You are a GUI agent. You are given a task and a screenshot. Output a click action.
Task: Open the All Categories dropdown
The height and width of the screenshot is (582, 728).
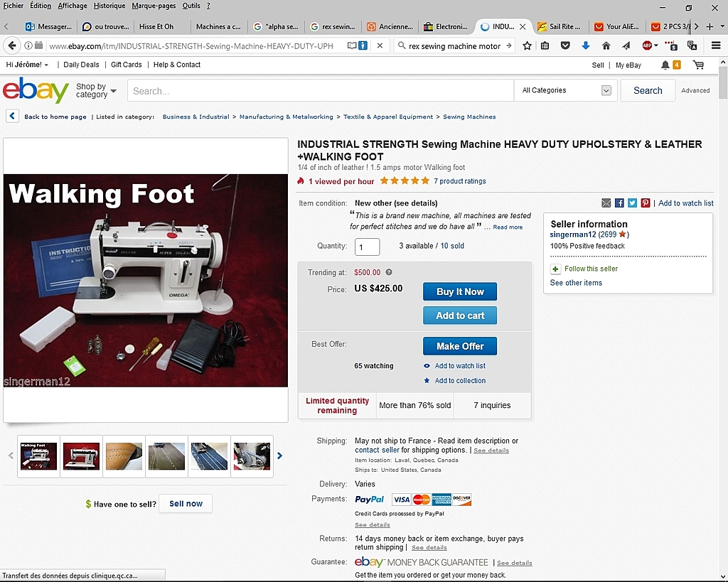(566, 90)
